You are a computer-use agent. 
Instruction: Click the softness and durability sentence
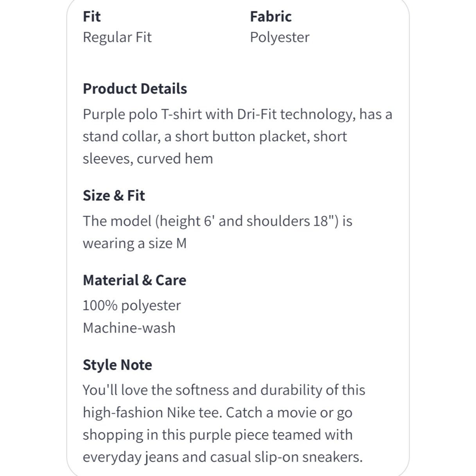click(224, 390)
